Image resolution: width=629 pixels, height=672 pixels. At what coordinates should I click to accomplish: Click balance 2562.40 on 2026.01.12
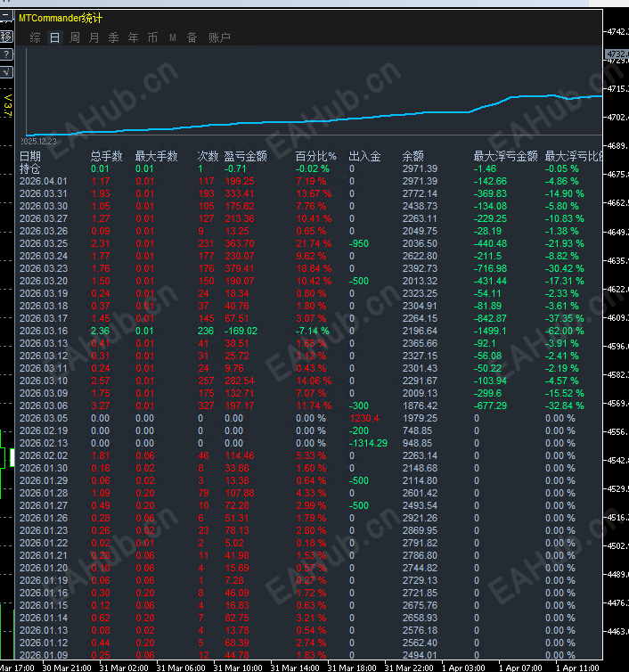point(420,643)
